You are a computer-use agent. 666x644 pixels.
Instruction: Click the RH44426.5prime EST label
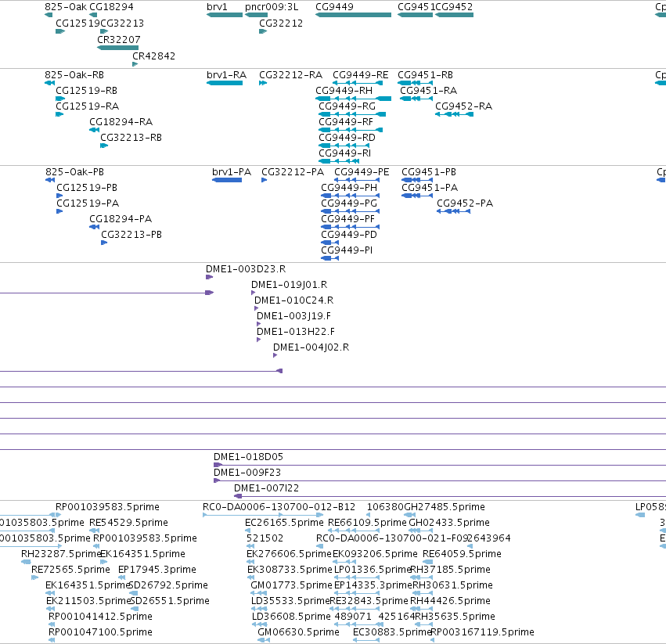click(450, 601)
